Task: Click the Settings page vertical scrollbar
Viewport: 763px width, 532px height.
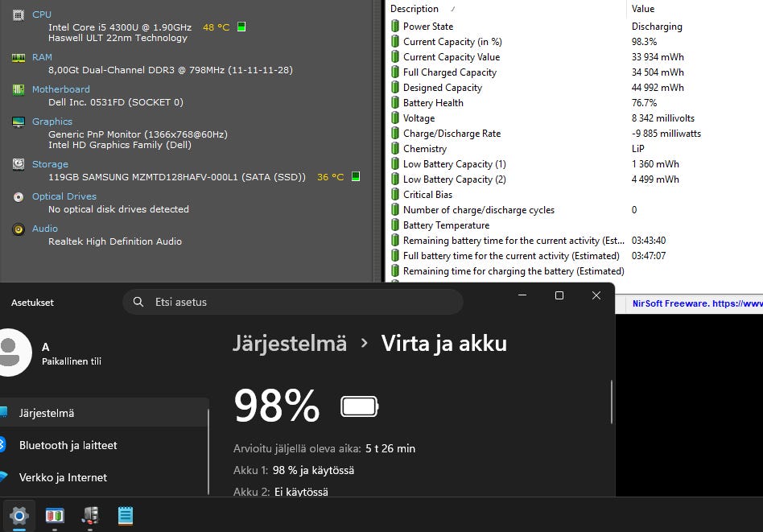Action: (x=611, y=402)
